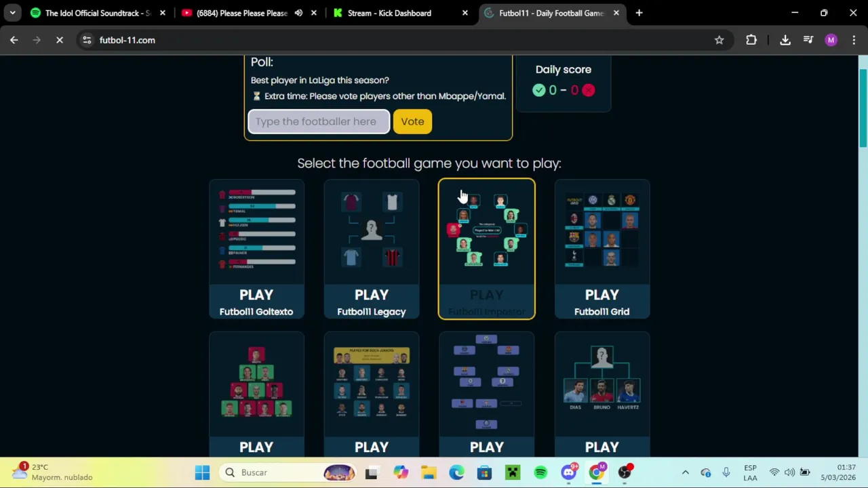Open the pyramid players game thumbnail
The width and height of the screenshot is (868, 488).
tap(256, 383)
